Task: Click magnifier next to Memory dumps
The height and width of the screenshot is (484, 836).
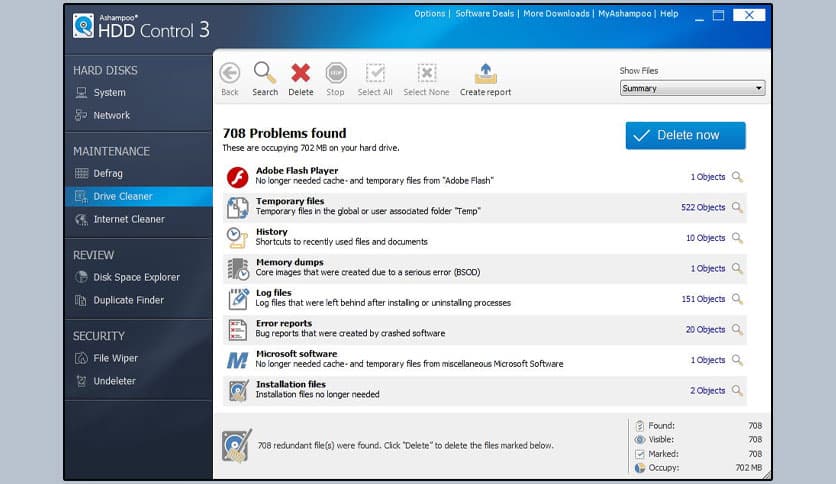Action: click(x=737, y=268)
